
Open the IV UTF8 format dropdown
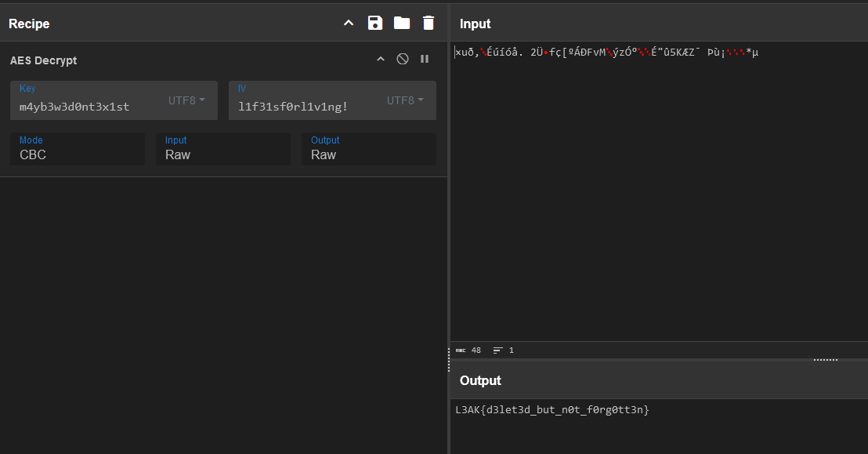(405, 100)
